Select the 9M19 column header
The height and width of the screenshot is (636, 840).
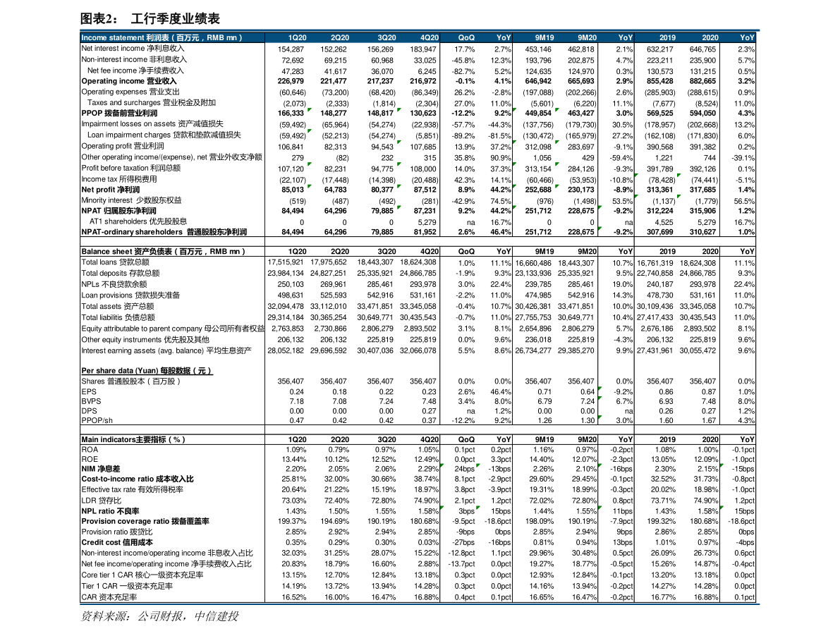point(544,38)
